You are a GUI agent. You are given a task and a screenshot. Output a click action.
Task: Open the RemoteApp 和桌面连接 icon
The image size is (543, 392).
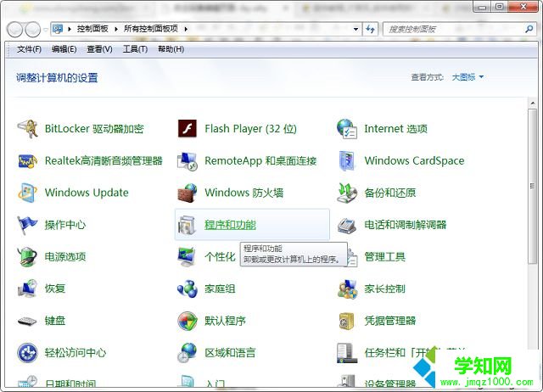(187, 161)
